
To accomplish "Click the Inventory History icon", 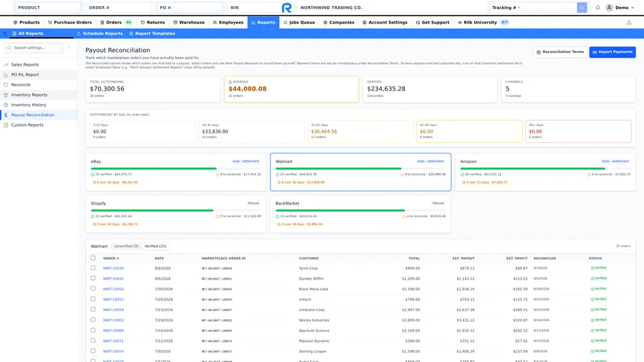I will click(x=6, y=105).
